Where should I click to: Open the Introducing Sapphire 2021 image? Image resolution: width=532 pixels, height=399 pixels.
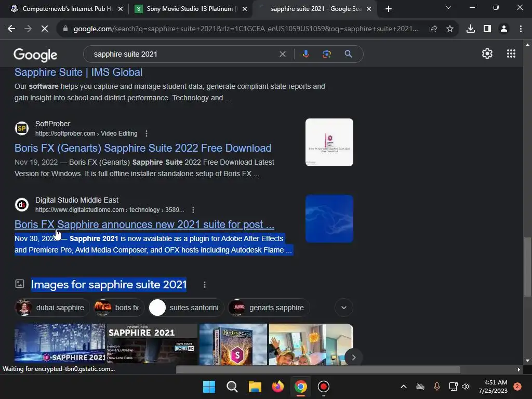[152, 344]
